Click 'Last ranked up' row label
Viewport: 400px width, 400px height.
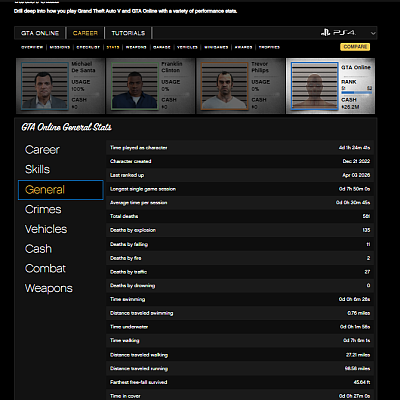pos(127,175)
